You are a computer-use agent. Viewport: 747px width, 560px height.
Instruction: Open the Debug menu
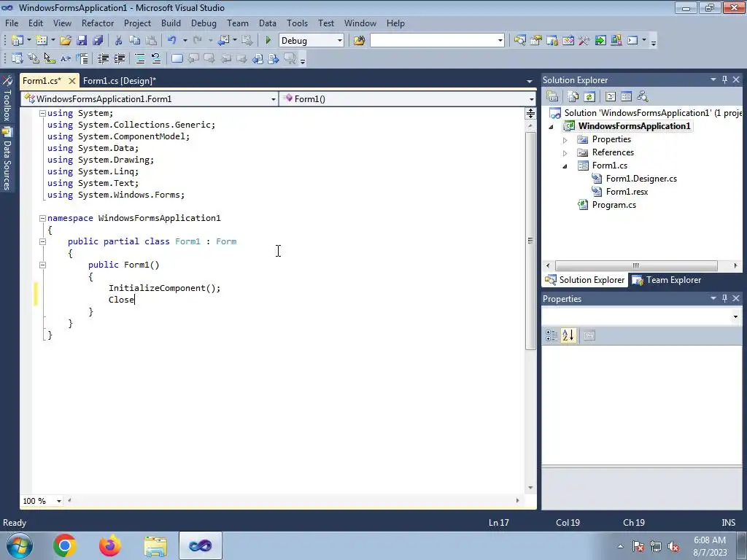tap(204, 23)
